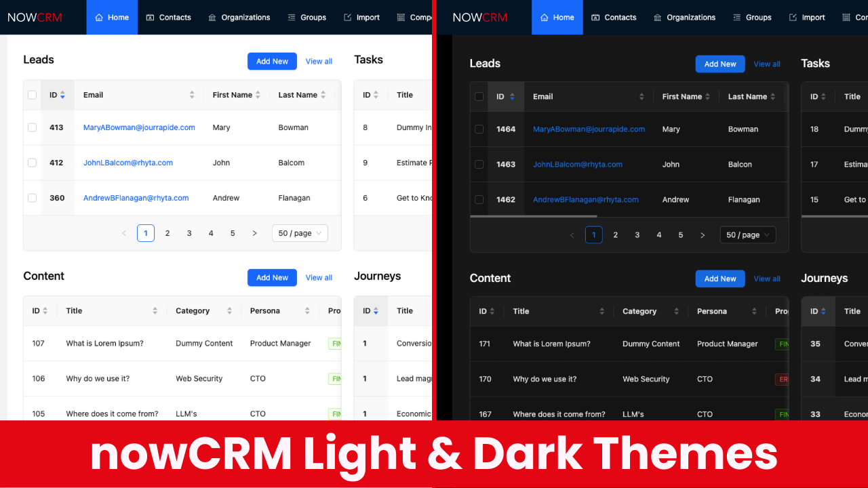Select Contacts in the top menu

coord(168,17)
